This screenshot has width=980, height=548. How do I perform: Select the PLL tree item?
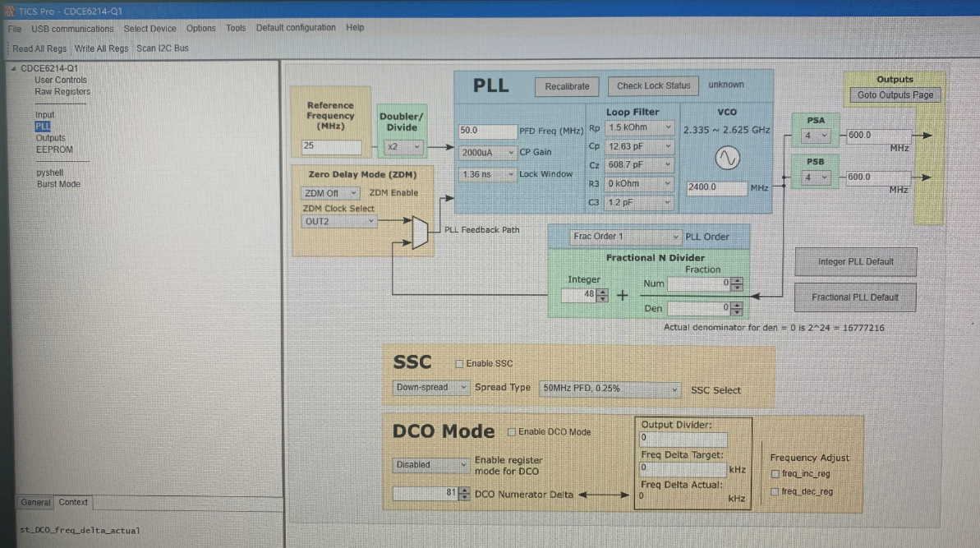point(43,127)
